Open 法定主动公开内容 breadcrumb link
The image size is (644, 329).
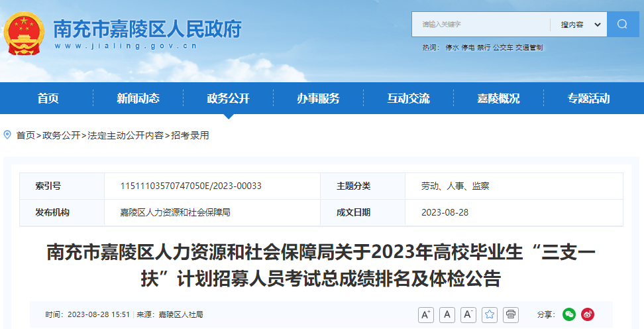(126, 135)
